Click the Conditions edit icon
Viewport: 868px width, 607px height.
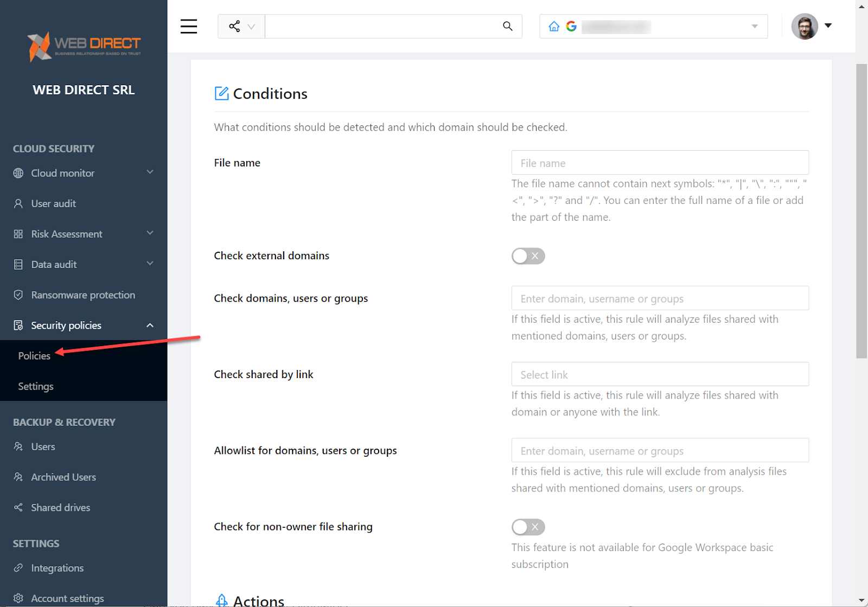pos(221,93)
